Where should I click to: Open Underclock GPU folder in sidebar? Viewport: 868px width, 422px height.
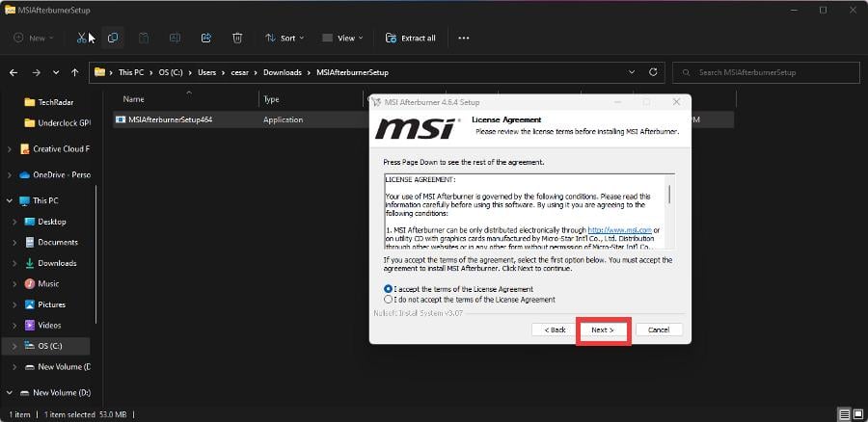57,122
